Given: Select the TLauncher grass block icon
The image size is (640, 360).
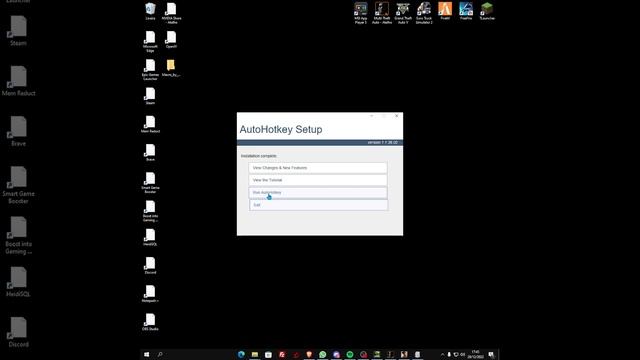Looking at the screenshot, I should 487,11.
